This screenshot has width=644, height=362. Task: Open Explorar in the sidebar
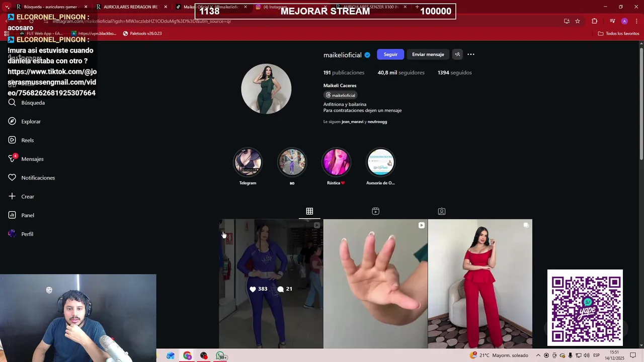[x=25, y=121]
